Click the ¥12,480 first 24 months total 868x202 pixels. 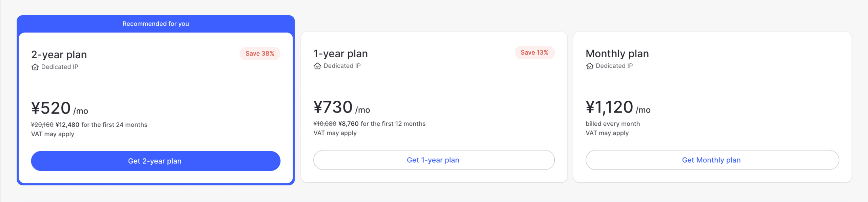67,125
